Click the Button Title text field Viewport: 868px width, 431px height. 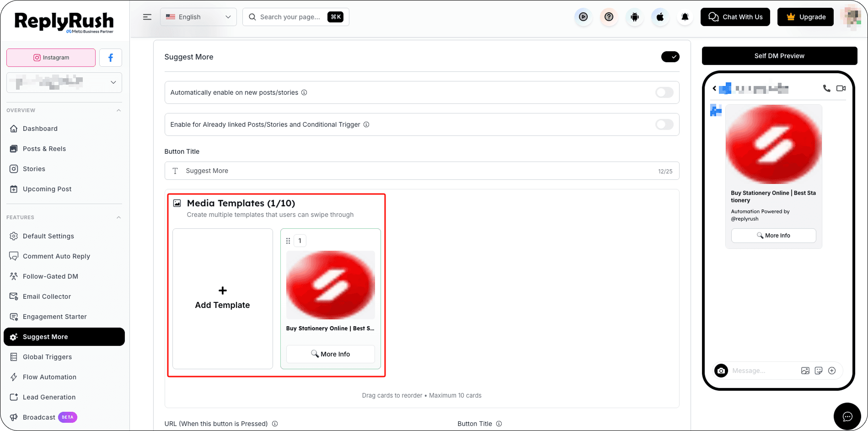(422, 171)
